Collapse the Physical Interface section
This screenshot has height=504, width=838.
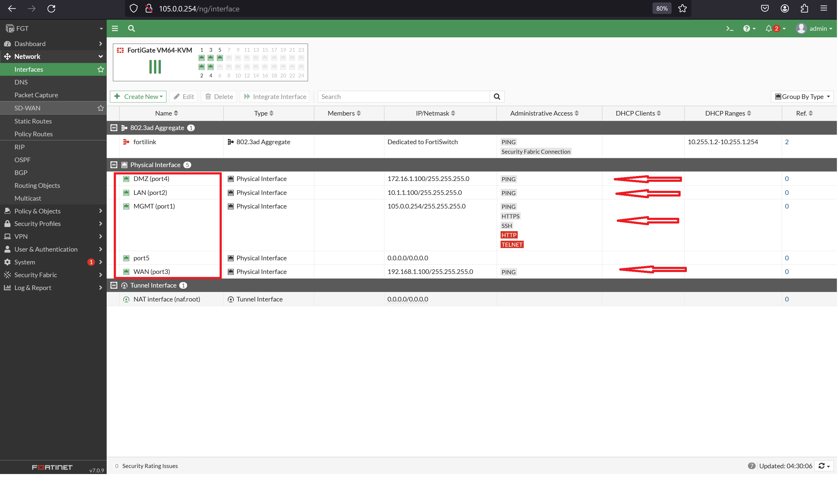tap(114, 165)
